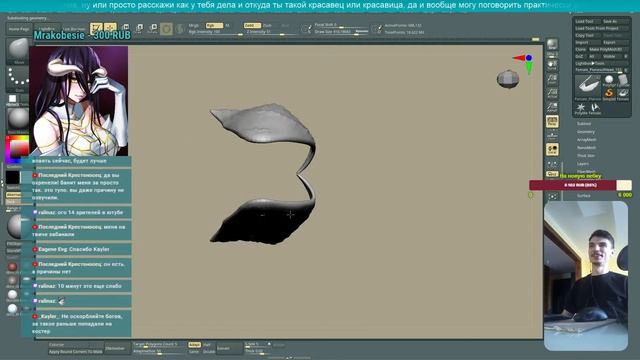Expand the Layers sub-palette
Viewport: 640px width, 360px height.
583,164
